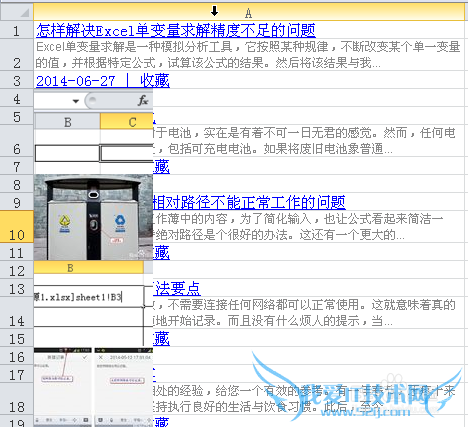Select row 17 header
This screenshot has height=427, width=468.
click(17, 374)
